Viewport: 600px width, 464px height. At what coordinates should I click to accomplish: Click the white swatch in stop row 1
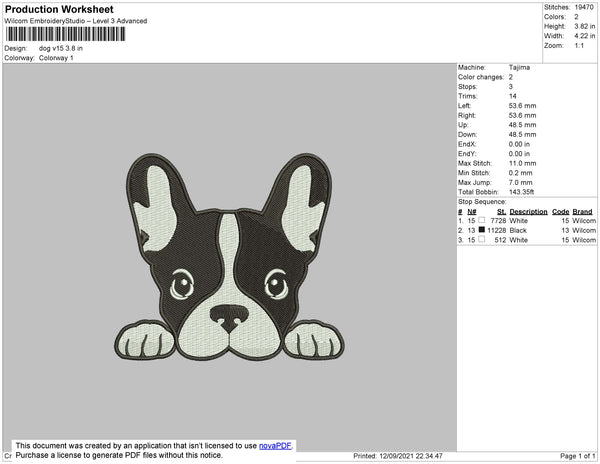[x=482, y=220]
